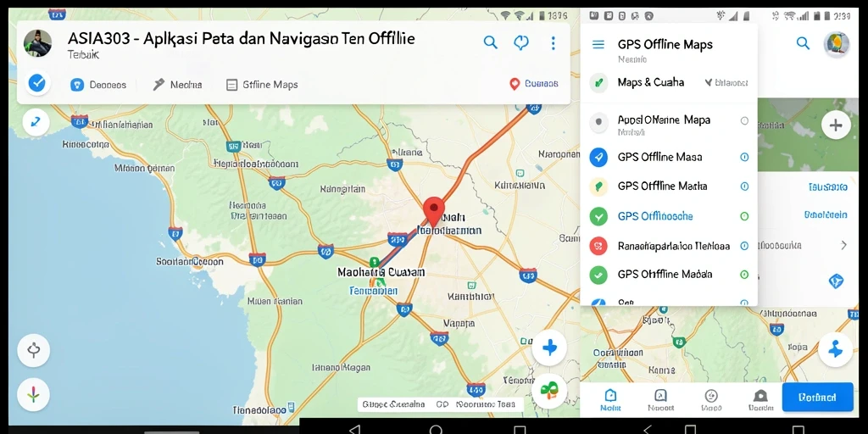Tap Android recents square on left nav bar
868x434 pixels.
[520, 430]
